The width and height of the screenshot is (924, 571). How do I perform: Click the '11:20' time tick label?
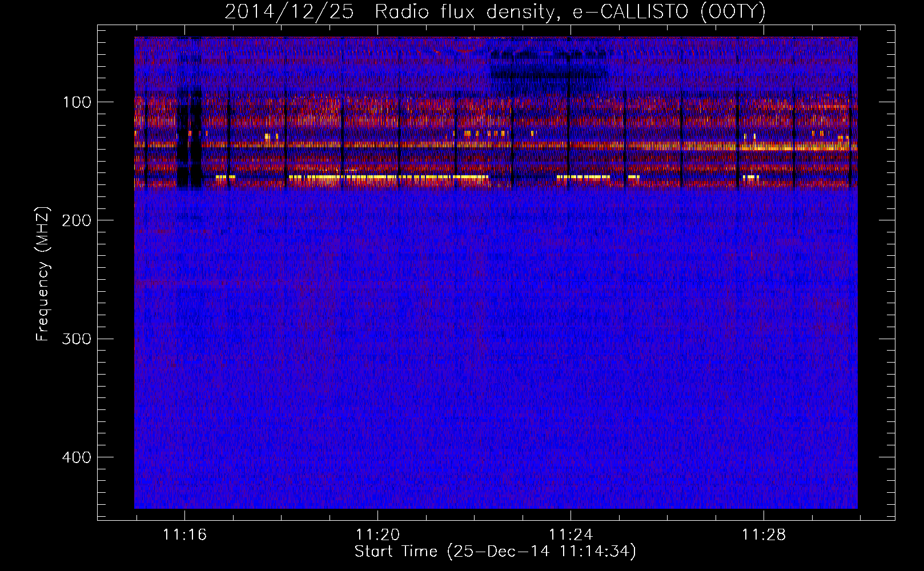(378, 535)
